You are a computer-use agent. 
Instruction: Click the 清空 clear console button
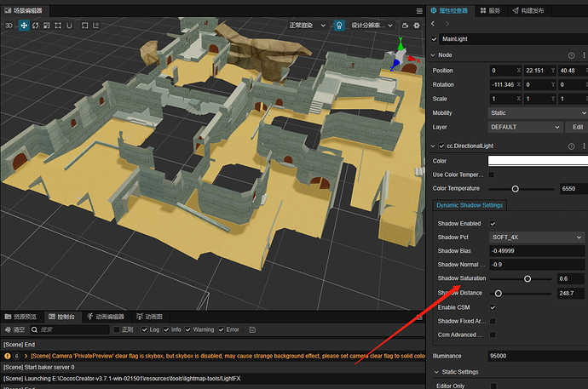(15, 329)
